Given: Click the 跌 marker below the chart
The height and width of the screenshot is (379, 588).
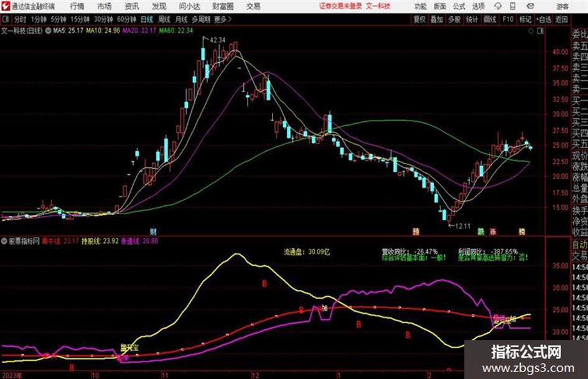Looking at the screenshot, I should (x=481, y=232).
